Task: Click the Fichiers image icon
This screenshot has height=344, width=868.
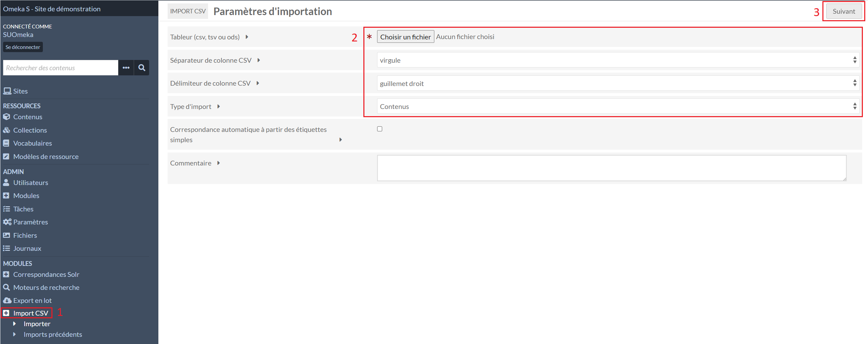Action: (x=7, y=235)
